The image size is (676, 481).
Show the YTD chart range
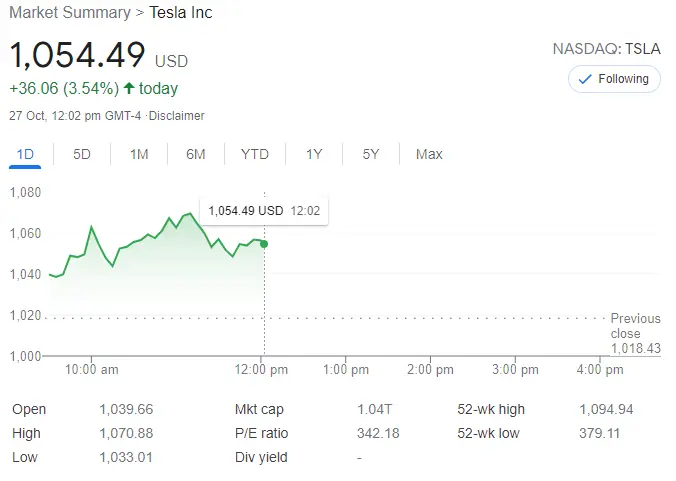tap(255, 154)
